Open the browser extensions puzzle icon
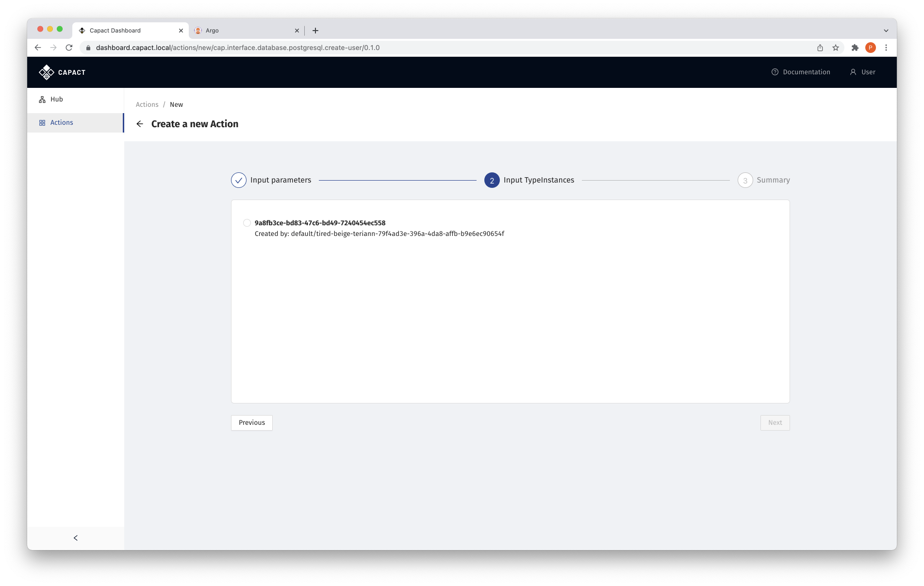The height and width of the screenshot is (586, 924). pyautogui.click(x=855, y=48)
